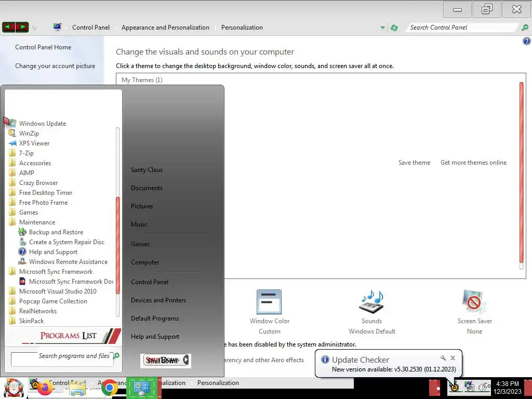Open Update Checker options wrench icon
This screenshot has width=532, height=399.
click(x=443, y=357)
